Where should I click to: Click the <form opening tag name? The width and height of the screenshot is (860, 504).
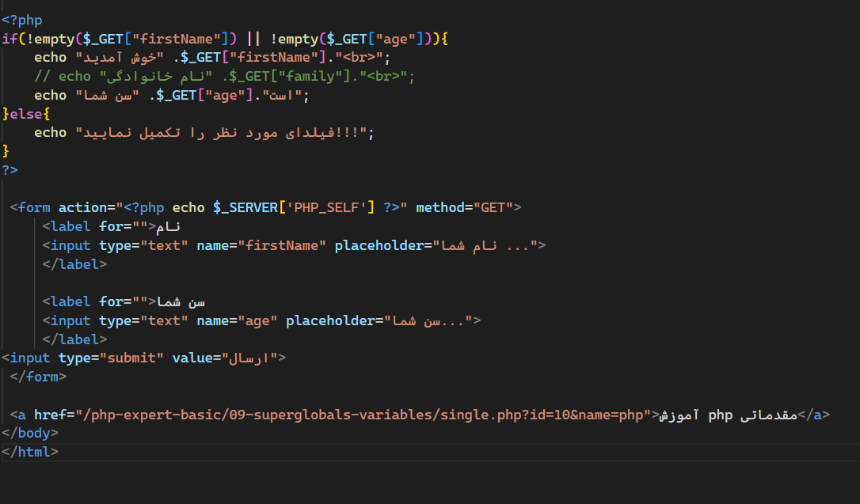tap(34, 207)
